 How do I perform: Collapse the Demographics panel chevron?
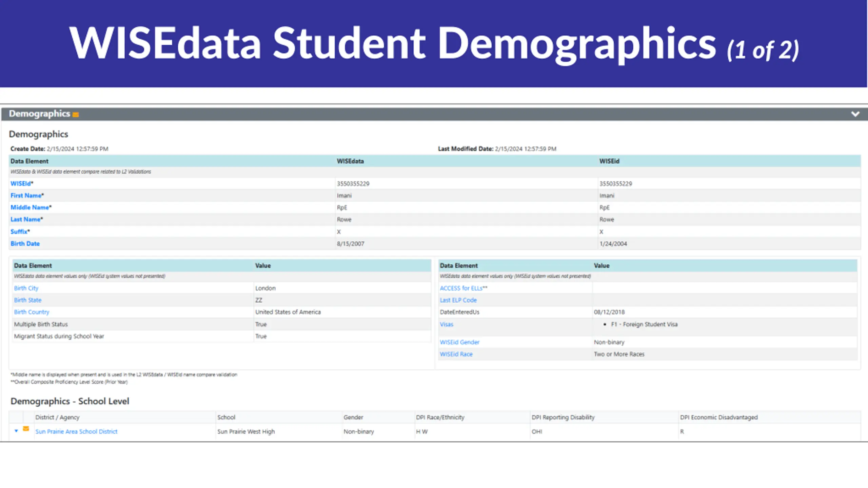tap(855, 114)
